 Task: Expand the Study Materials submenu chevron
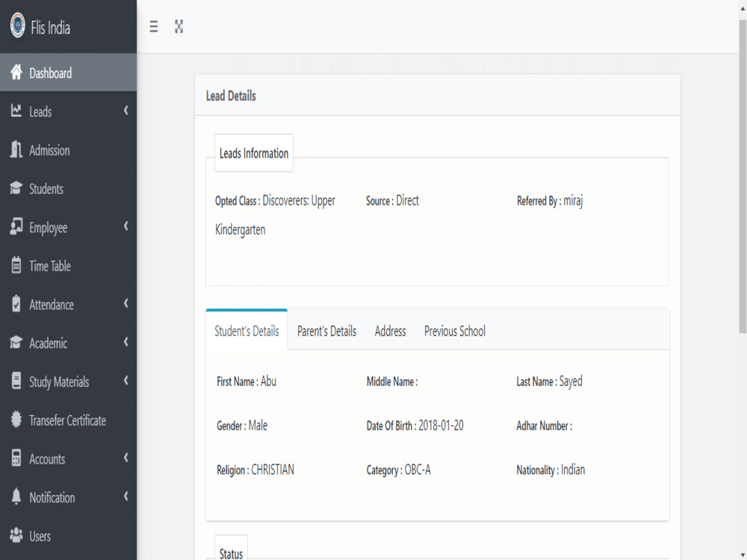(x=126, y=381)
